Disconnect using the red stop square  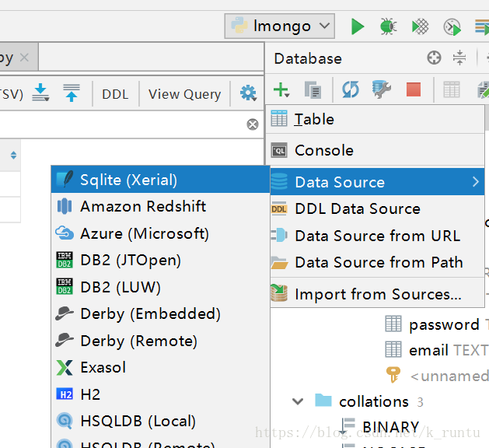pos(414,90)
